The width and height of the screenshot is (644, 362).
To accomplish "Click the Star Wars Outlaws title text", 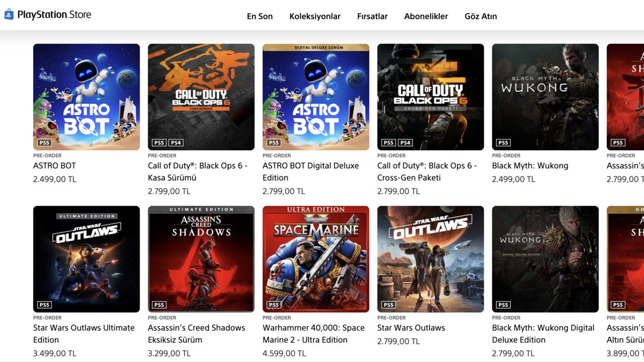I will (x=411, y=328).
